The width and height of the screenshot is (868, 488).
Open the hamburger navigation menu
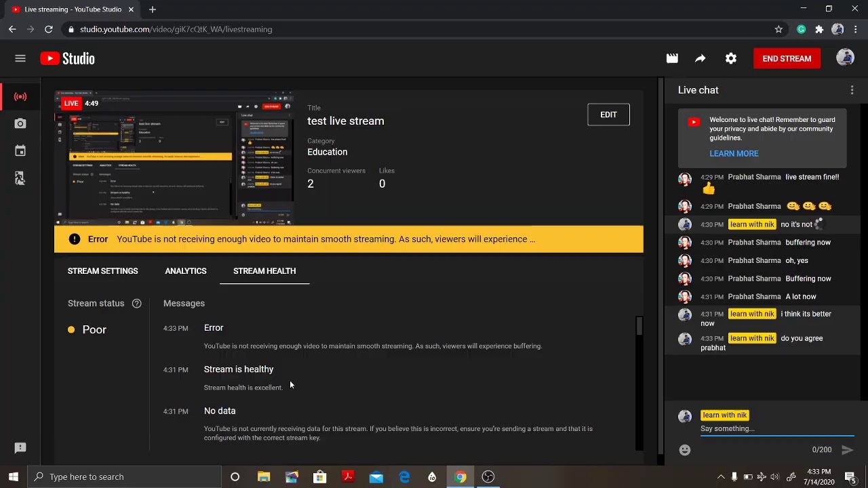(20, 58)
